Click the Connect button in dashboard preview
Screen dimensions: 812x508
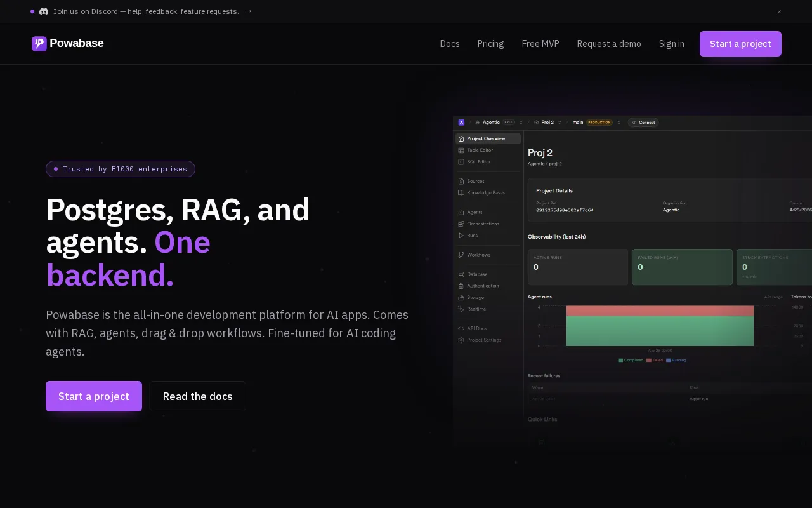[643, 122]
